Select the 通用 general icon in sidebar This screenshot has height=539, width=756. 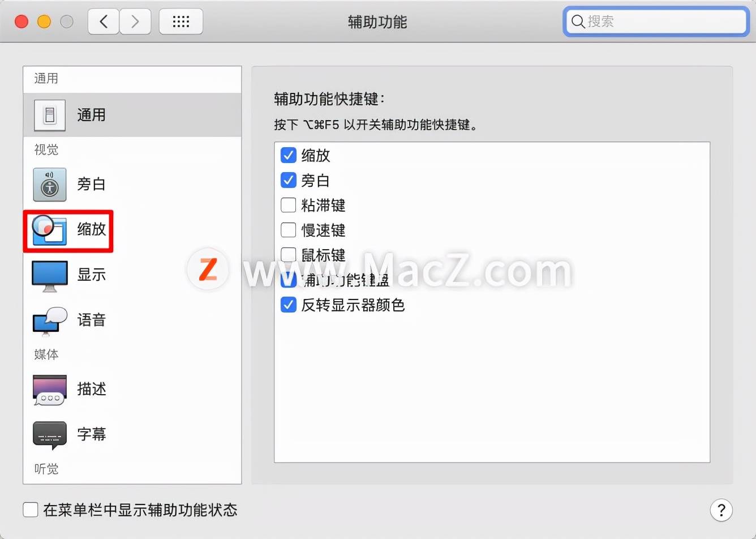50,115
